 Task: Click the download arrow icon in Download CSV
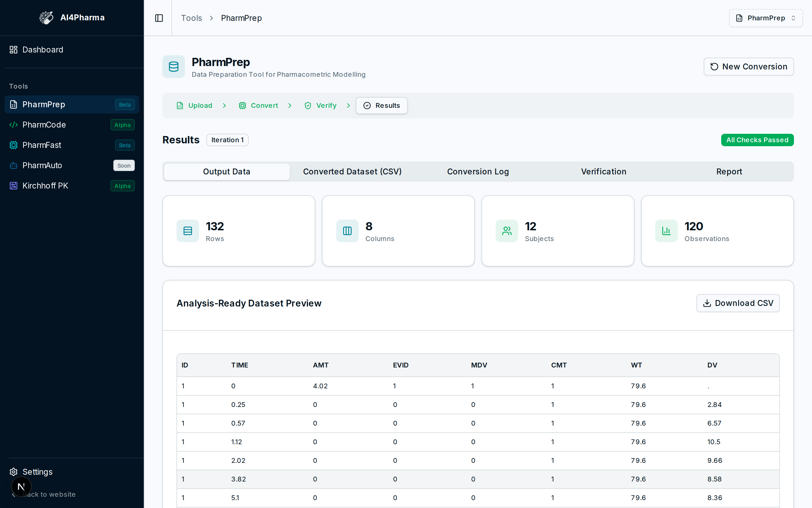(x=707, y=303)
